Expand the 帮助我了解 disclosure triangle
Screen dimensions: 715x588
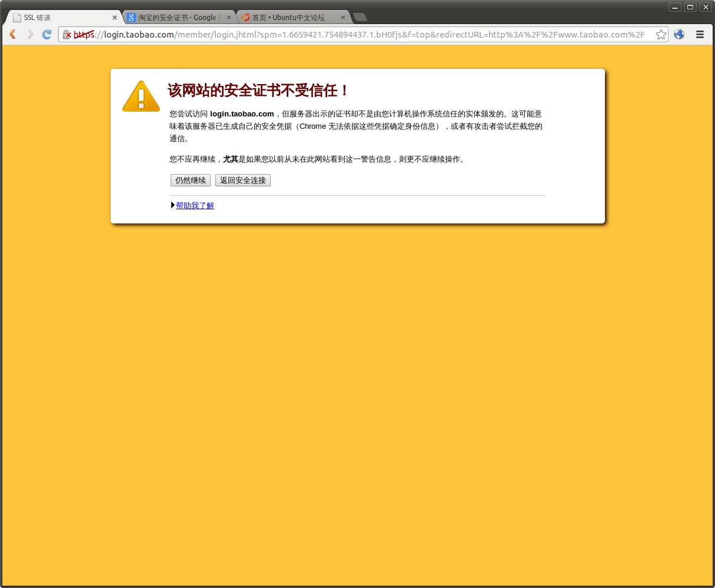173,205
